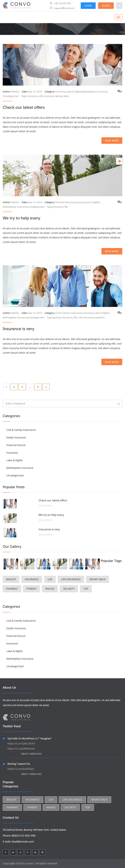Image resolution: width=125 pixels, height=868 pixels.
Task: Click the LIFE-INSURANCE popular tag
Action: pyautogui.click(x=71, y=579)
